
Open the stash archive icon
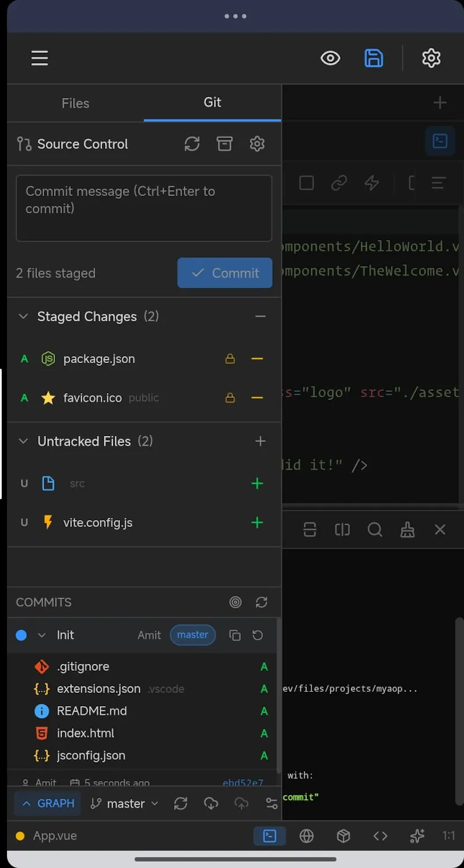coord(224,144)
